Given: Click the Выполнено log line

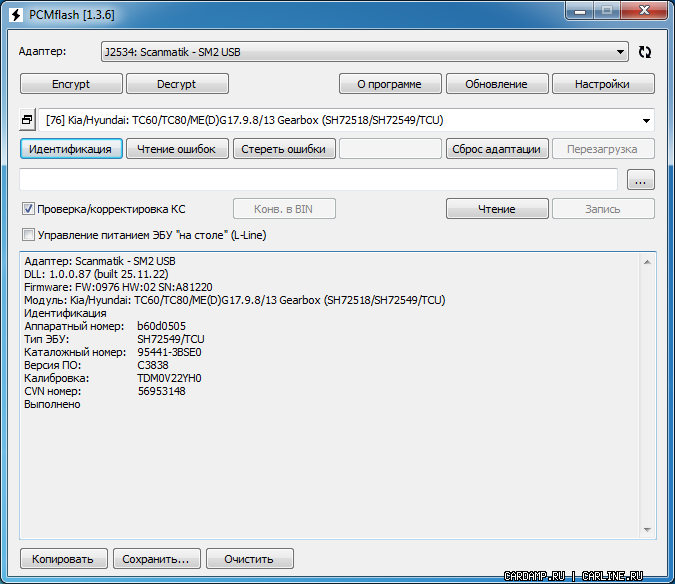Looking at the screenshot, I should coord(52,404).
